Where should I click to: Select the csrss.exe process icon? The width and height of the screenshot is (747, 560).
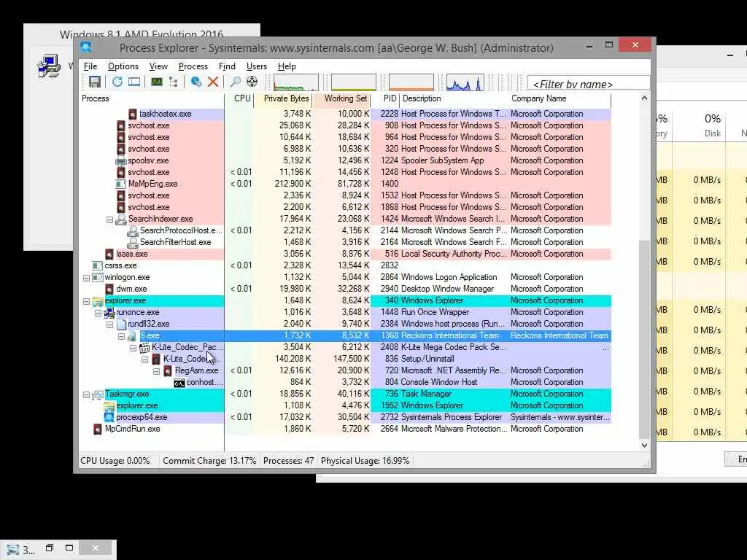[98, 265]
